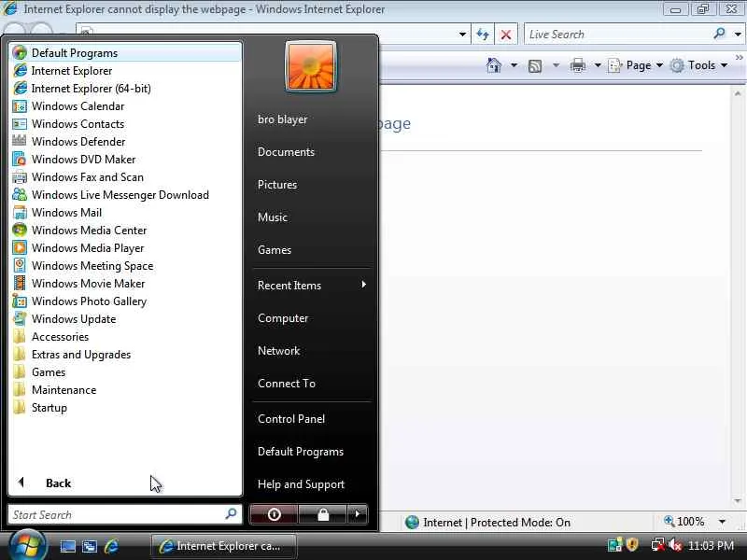Screen dimensions: 747x560
Task: Click the IE Stop button
Action: pos(506,35)
